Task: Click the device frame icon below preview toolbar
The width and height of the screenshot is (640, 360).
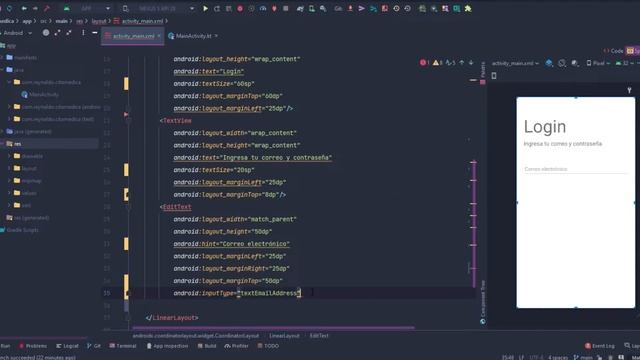Action: (494, 76)
